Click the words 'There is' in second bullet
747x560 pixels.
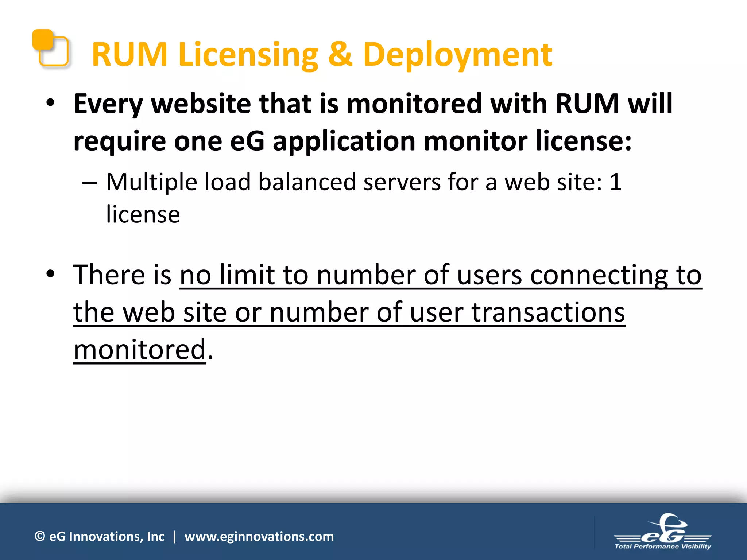tap(122, 275)
